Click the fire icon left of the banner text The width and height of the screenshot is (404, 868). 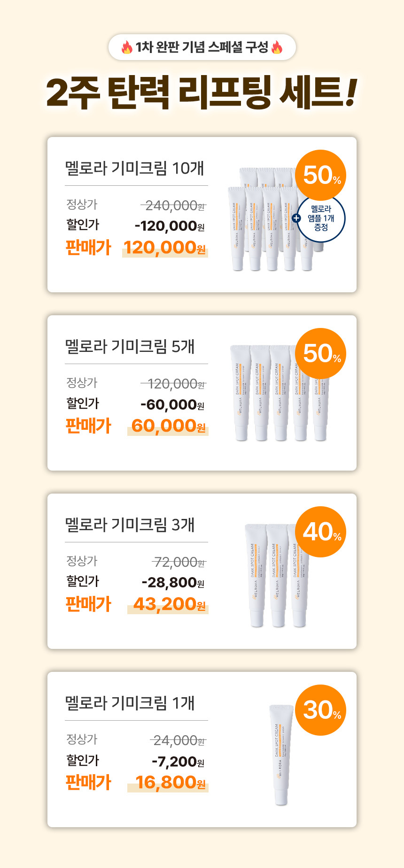[x=127, y=47]
